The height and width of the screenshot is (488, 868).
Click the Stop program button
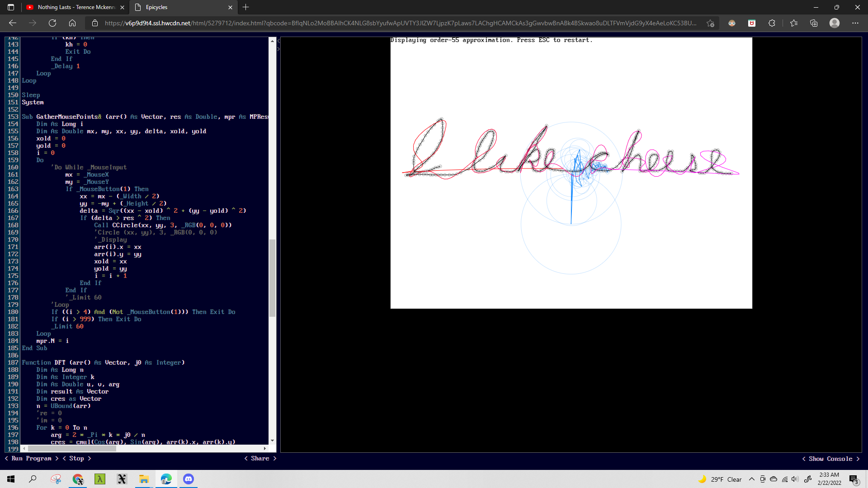[76, 458]
